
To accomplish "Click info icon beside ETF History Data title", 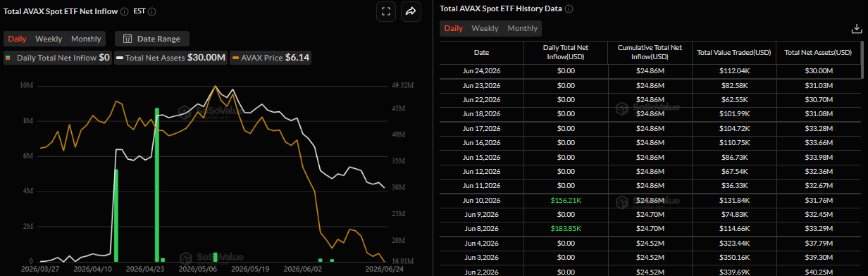I will (569, 9).
